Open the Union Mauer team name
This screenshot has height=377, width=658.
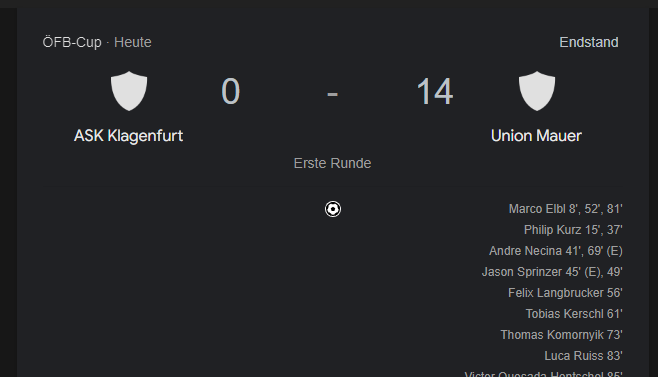pos(536,136)
